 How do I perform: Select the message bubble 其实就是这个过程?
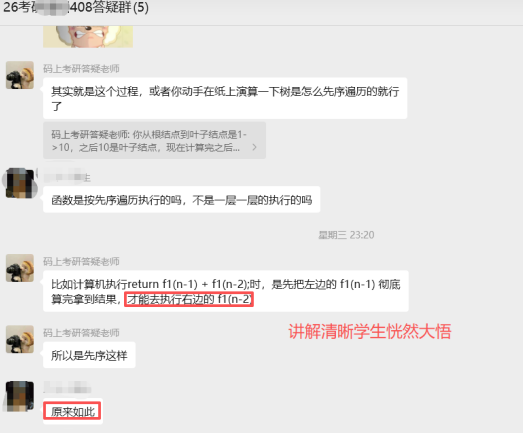[225, 98]
